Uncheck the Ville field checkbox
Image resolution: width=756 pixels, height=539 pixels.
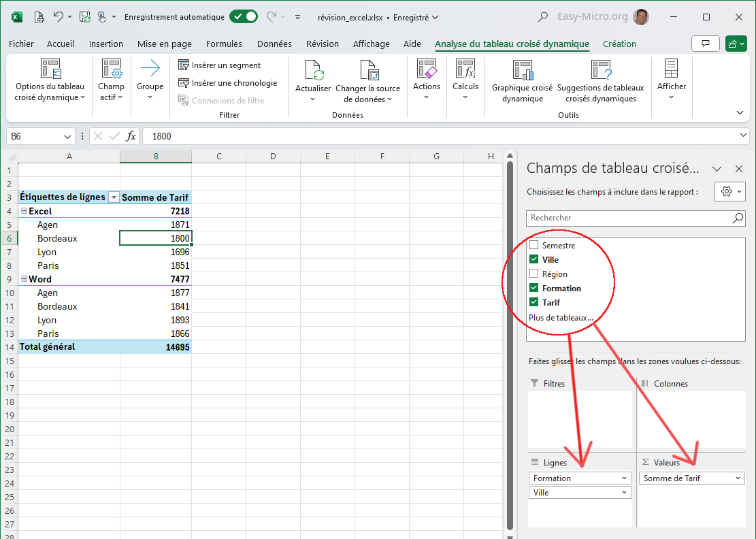pos(533,259)
